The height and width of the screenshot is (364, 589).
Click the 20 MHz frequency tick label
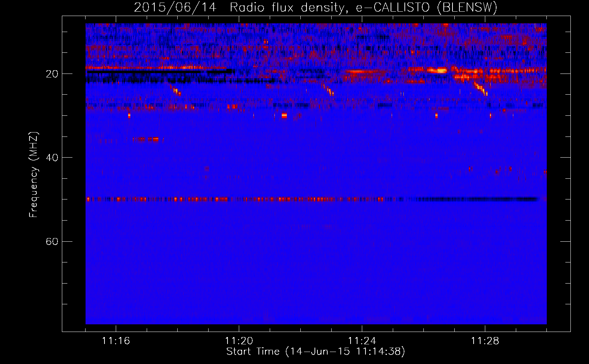pyautogui.click(x=52, y=74)
